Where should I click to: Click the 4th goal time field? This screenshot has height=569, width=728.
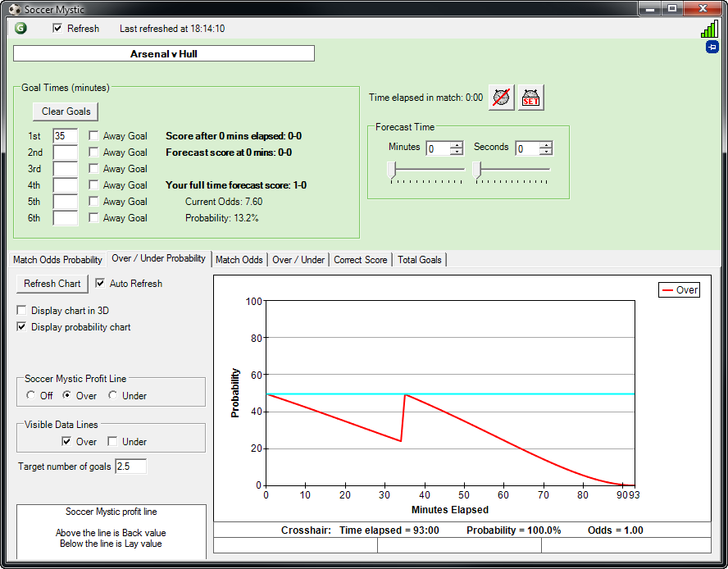(65, 184)
